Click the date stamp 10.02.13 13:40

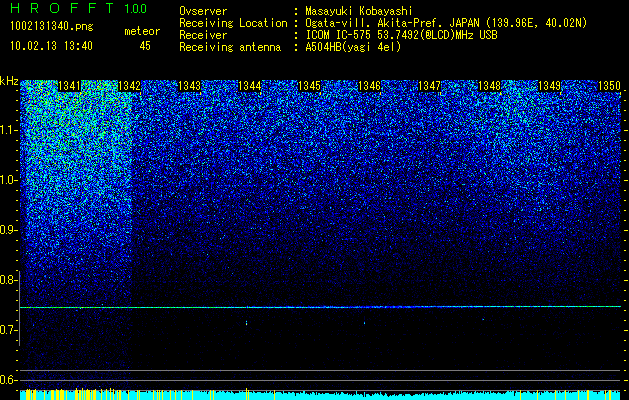51,46
